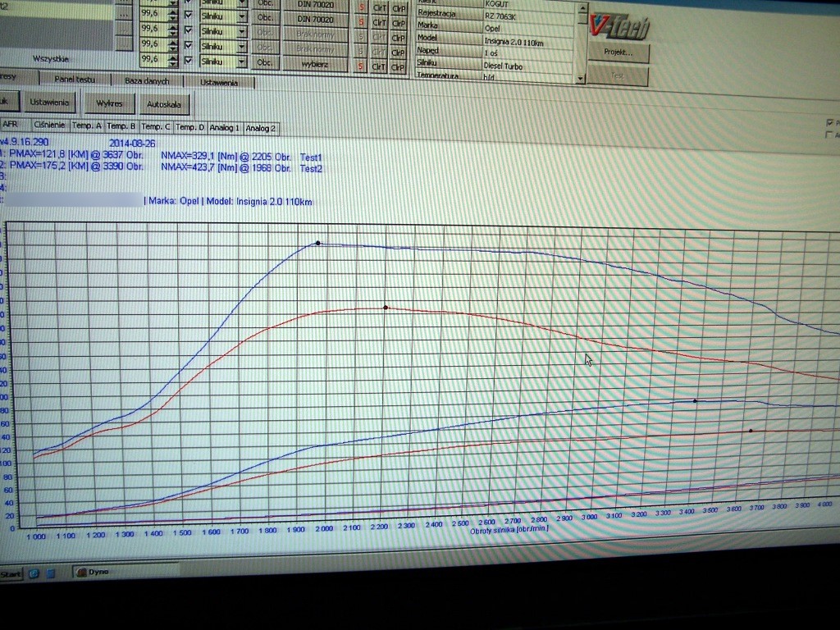The image size is (840, 630).
Task: Click the stepper arrows for bottom 99,6 field
Action: pyautogui.click(x=172, y=61)
